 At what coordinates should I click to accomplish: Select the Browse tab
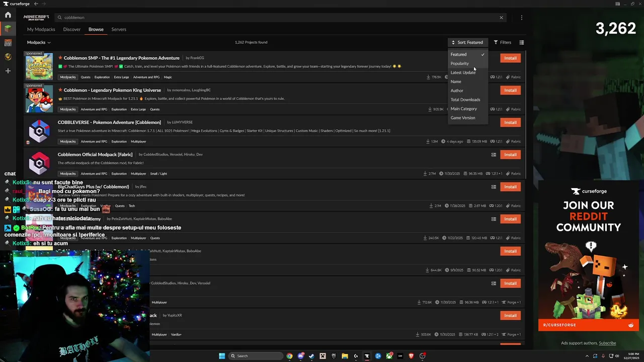point(96,29)
